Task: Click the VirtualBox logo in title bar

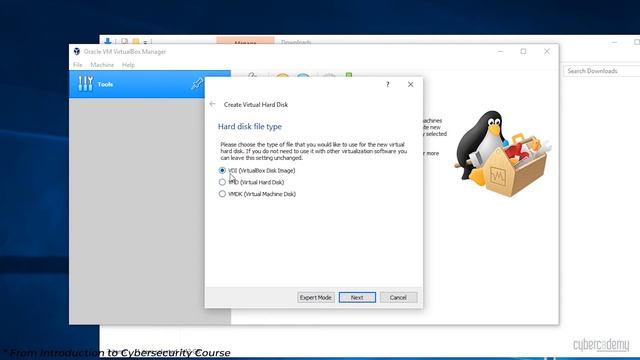Action: pyautogui.click(x=77, y=51)
